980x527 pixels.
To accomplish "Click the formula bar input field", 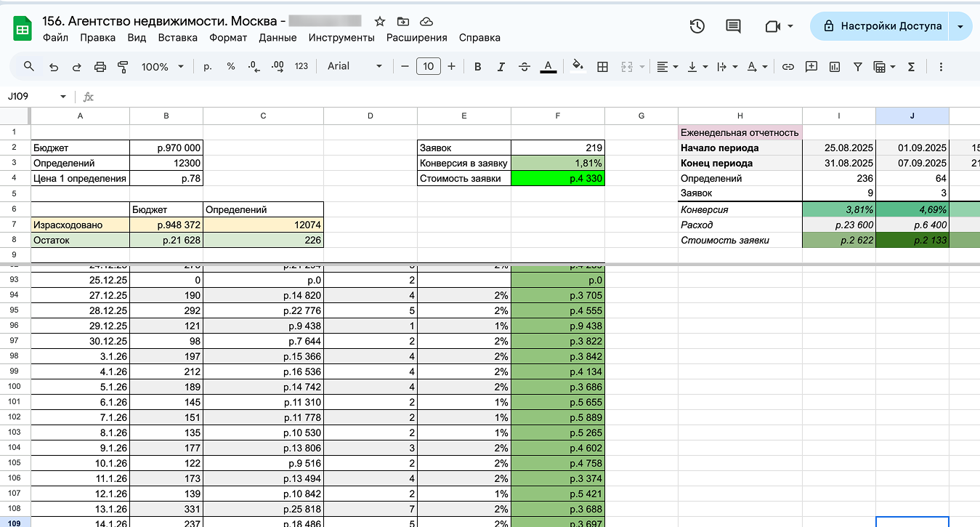I will click(x=509, y=97).
